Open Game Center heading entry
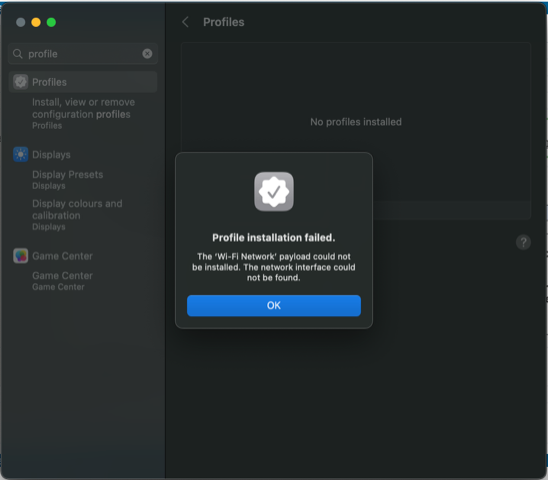548x480 pixels. click(63, 256)
